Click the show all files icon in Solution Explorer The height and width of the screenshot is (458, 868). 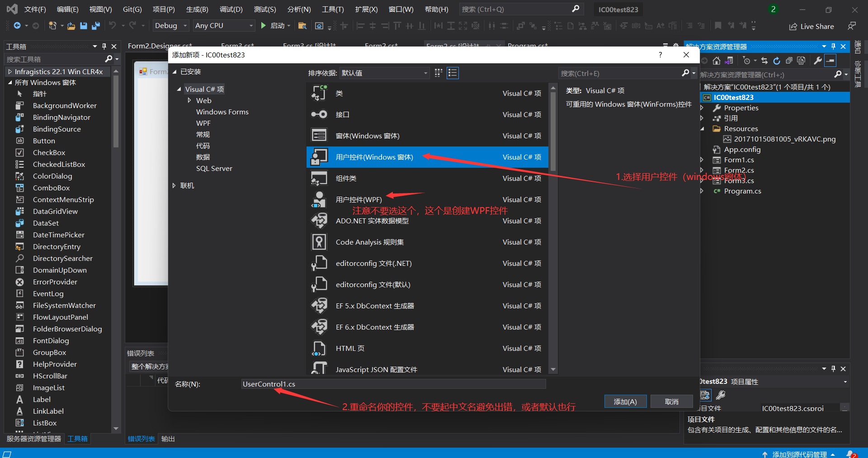(x=801, y=61)
